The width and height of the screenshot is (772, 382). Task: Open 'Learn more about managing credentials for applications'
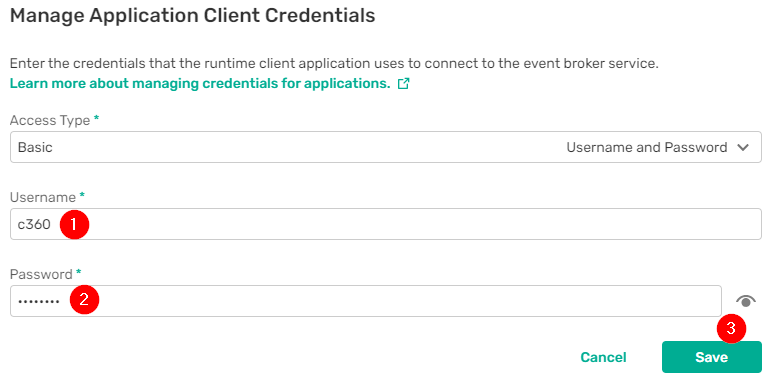[x=200, y=84]
